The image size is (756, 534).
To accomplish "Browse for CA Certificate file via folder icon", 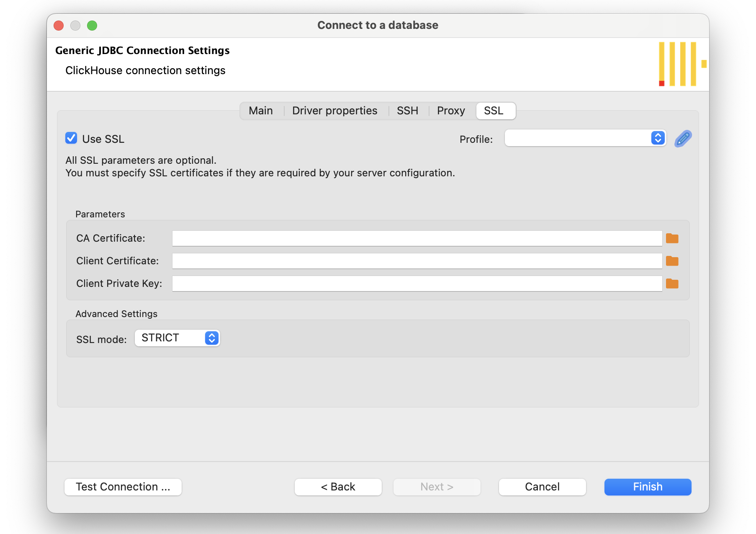I will [x=672, y=238].
